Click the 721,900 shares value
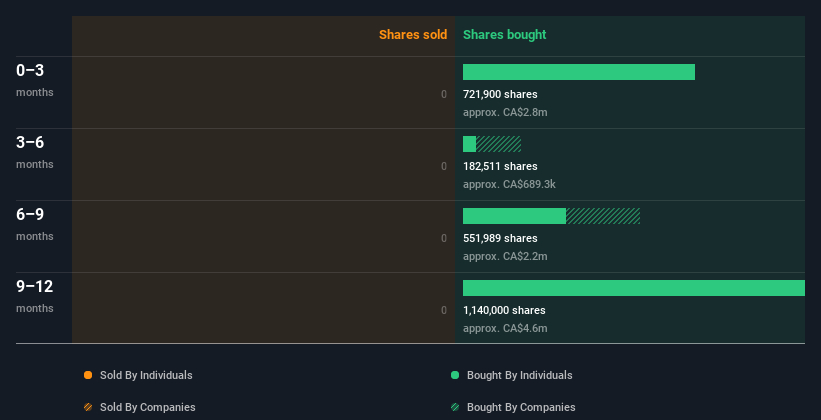821x420 pixels. click(x=500, y=94)
